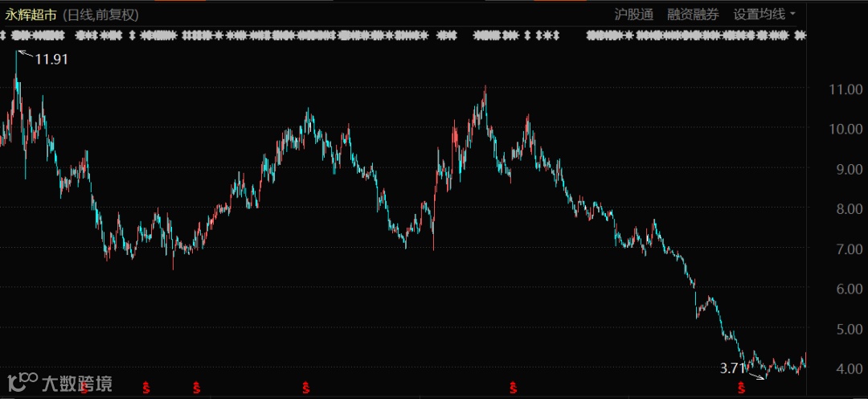This screenshot has width=868, height=399.
Task: Click the 融资融券 label
Action: coord(693,14)
